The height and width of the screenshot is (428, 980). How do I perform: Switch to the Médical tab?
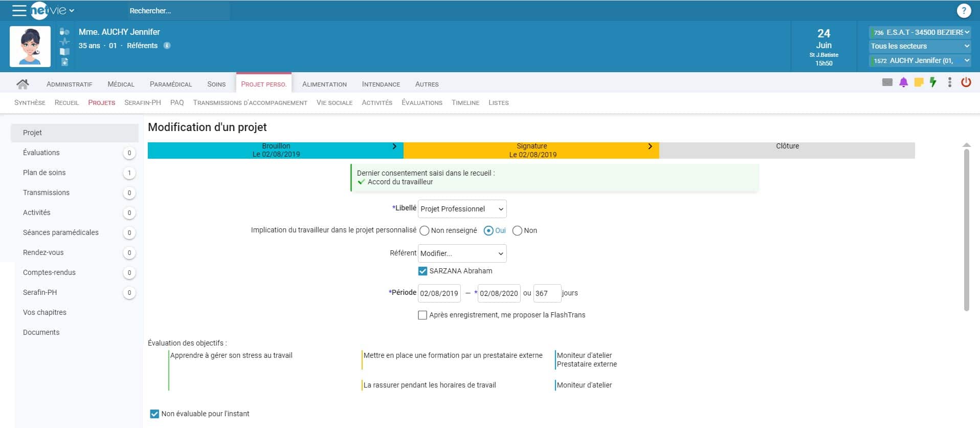[x=121, y=84]
